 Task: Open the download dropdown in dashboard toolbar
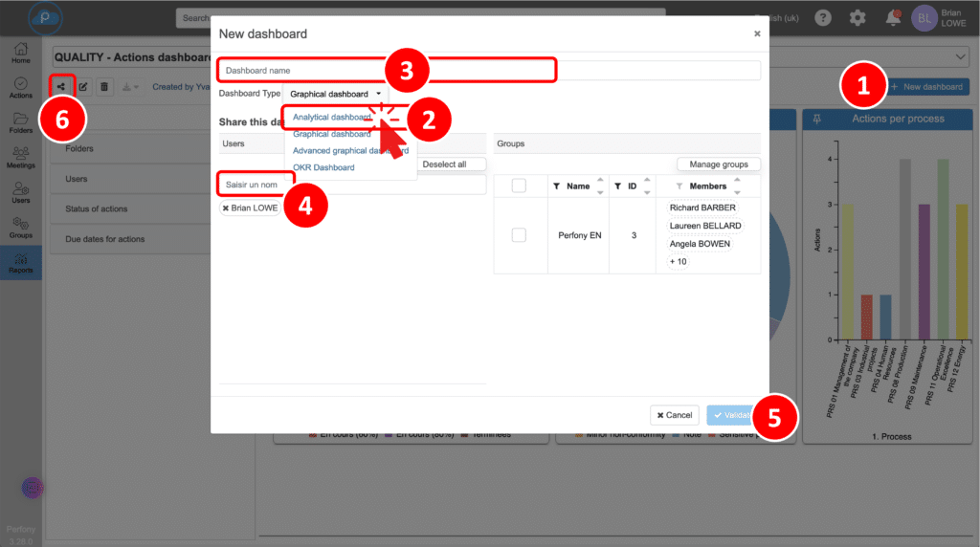(x=131, y=87)
